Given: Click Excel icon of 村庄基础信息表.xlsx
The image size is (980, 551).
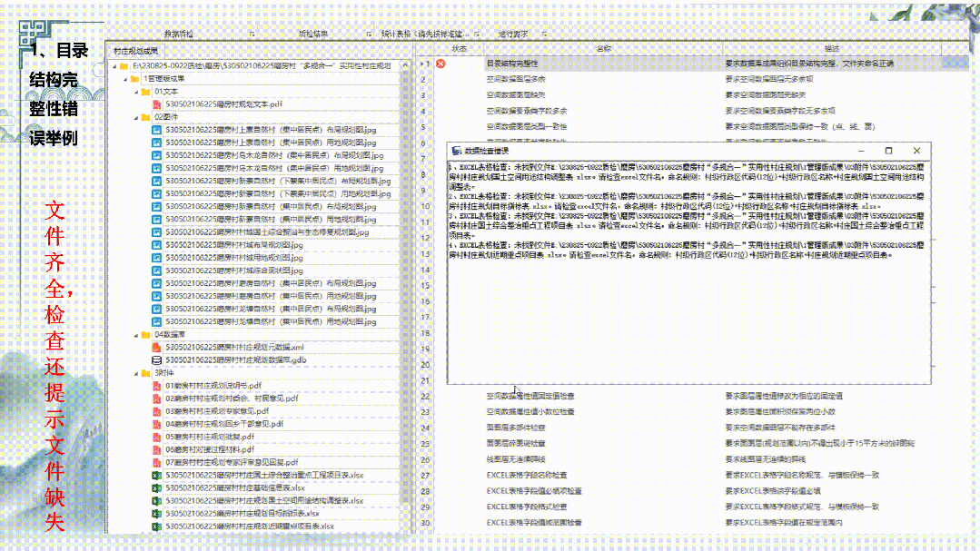Looking at the screenshot, I should tap(157, 487).
